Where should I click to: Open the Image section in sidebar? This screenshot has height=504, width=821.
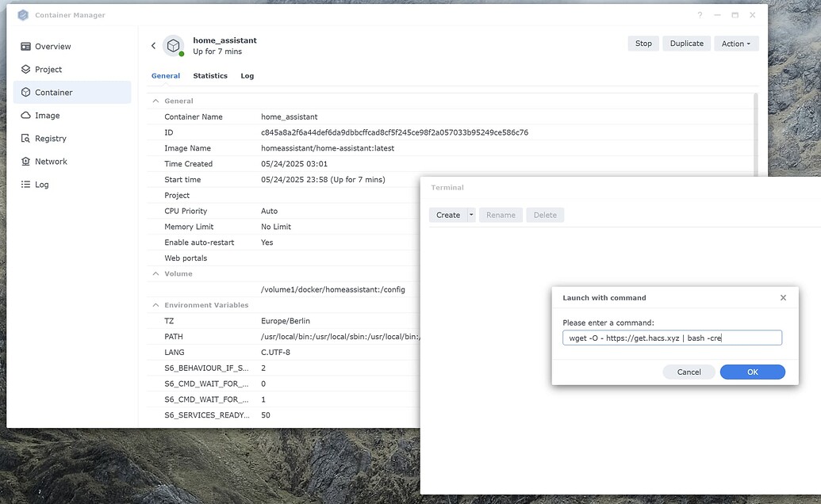(40, 116)
